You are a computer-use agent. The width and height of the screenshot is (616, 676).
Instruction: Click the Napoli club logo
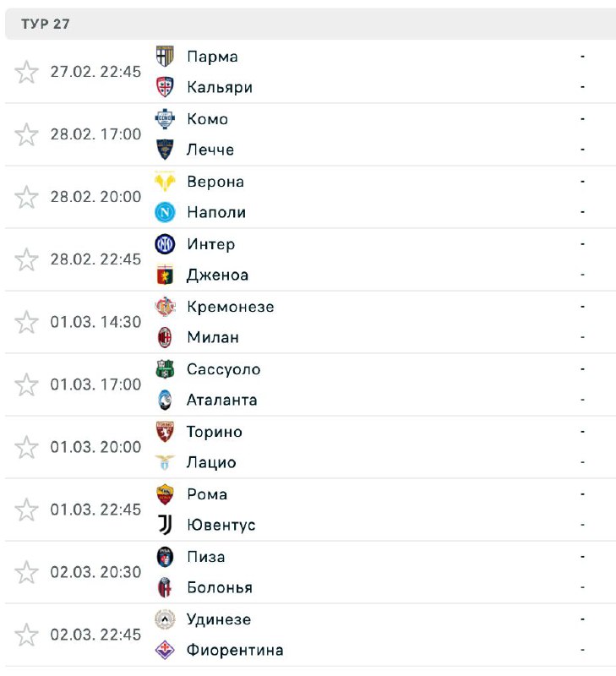(165, 212)
